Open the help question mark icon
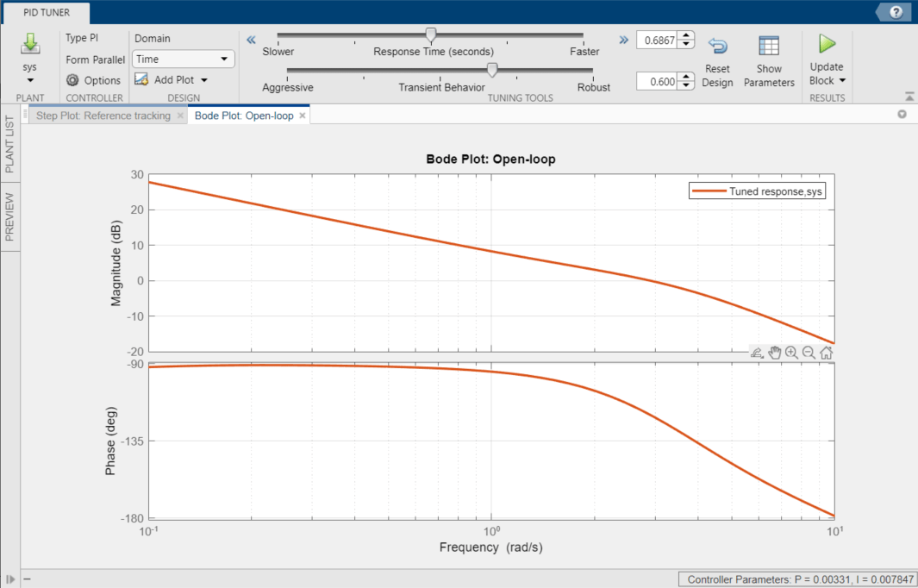 [x=896, y=12]
